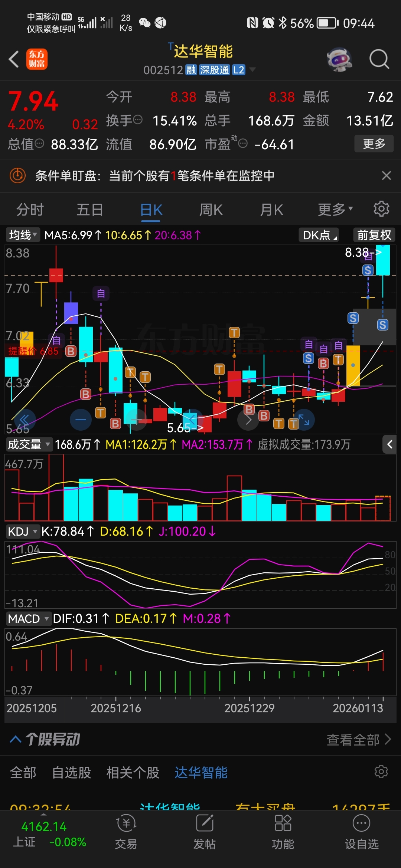Select the 日K tab
The width and height of the screenshot is (401, 868).
(151, 210)
